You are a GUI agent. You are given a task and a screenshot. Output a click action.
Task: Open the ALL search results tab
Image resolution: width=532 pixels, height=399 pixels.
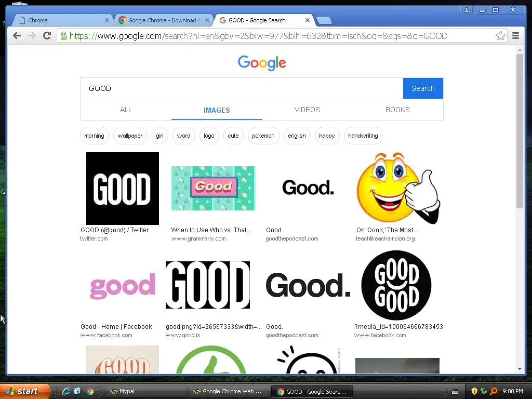[126, 110]
